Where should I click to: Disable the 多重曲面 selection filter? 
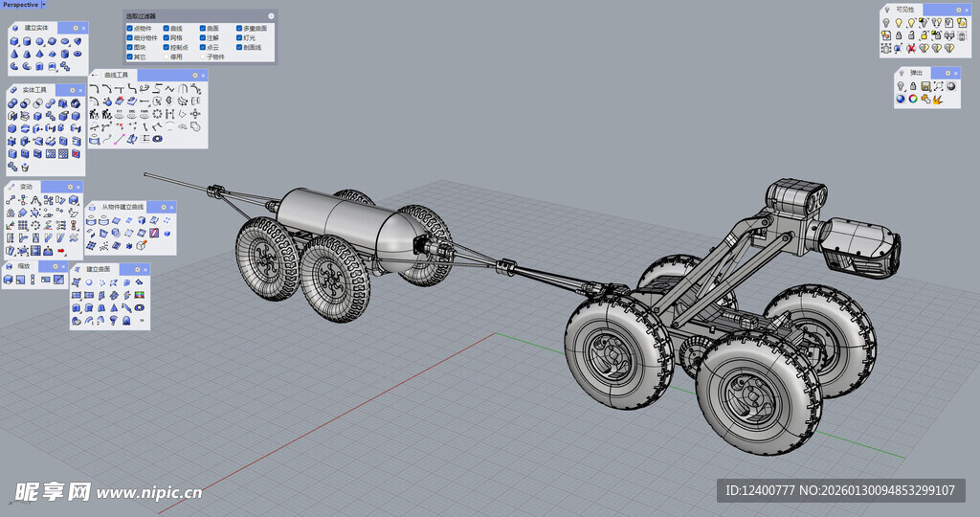tap(238, 29)
